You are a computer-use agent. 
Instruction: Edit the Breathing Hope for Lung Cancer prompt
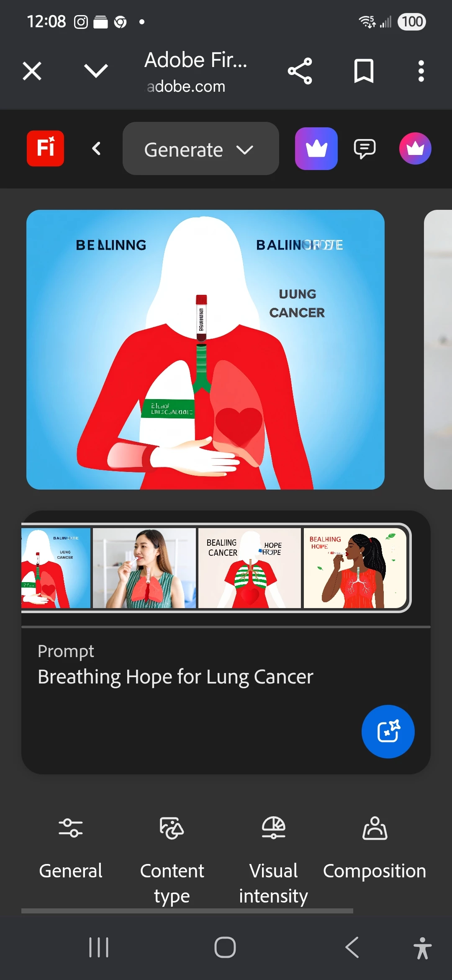175,677
